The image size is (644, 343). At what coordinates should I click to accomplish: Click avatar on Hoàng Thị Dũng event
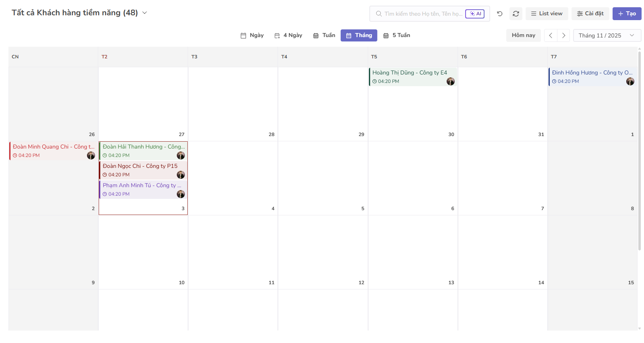click(x=450, y=81)
